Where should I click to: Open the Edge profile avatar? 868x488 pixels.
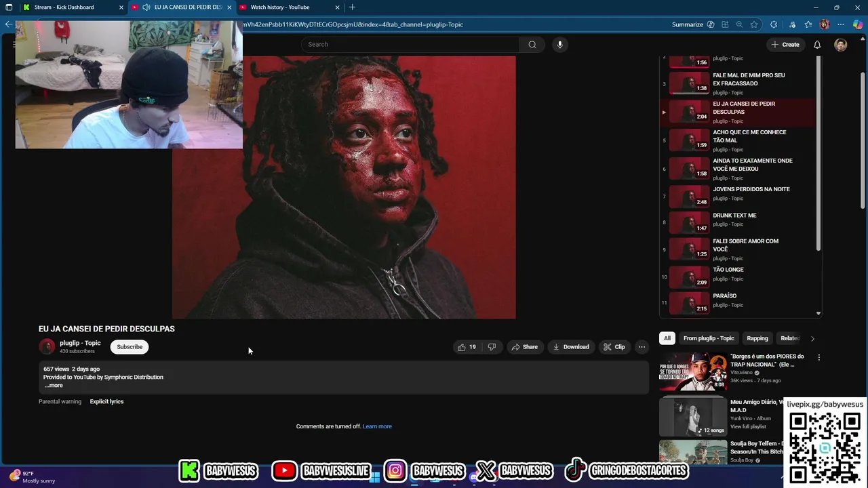[825, 24]
